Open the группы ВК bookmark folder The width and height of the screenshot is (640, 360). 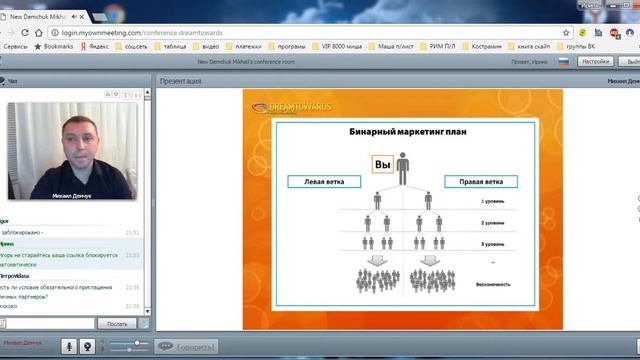click(x=576, y=47)
